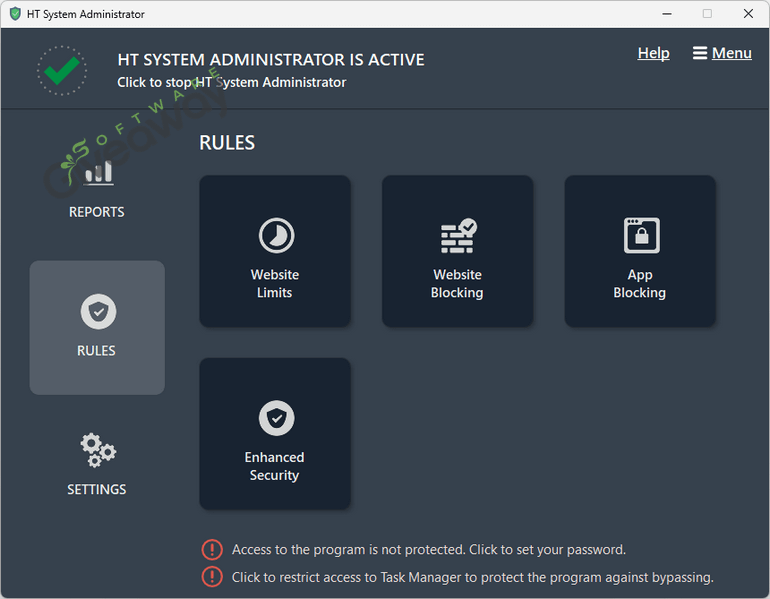Close the HT System Administrator window
The width and height of the screenshot is (770, 599).
pos(748,14)
